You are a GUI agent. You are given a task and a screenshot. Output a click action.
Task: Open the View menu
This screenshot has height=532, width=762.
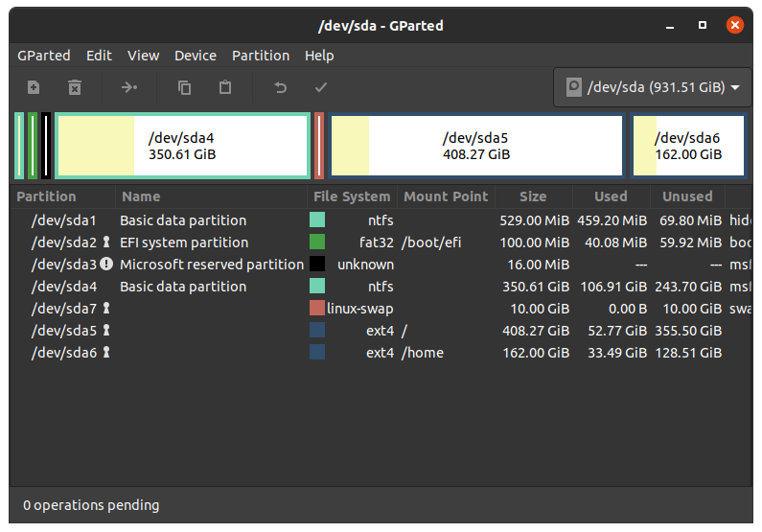pyautogui.click(x=144, y=56)
